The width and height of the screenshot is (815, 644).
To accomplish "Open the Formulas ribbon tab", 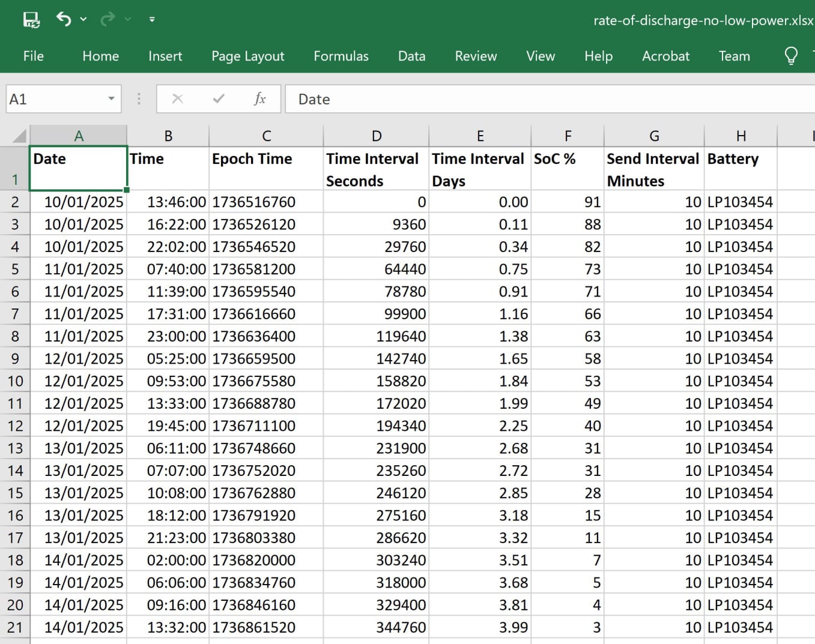I will 341,56.
